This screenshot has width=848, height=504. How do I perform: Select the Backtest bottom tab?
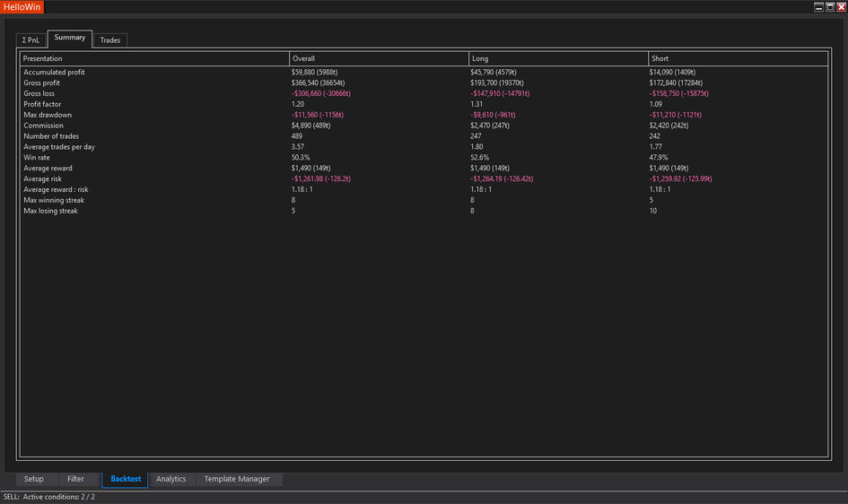[x=125, y=479]
